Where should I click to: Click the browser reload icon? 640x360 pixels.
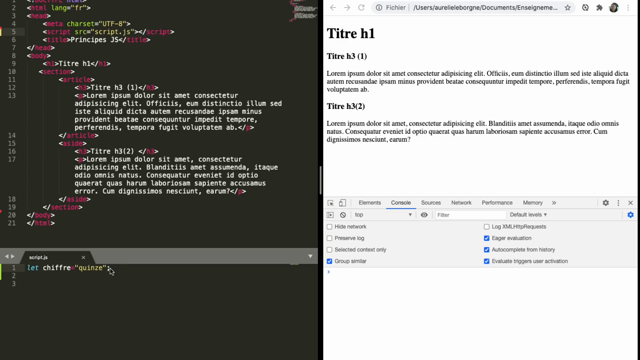(361, 7)
